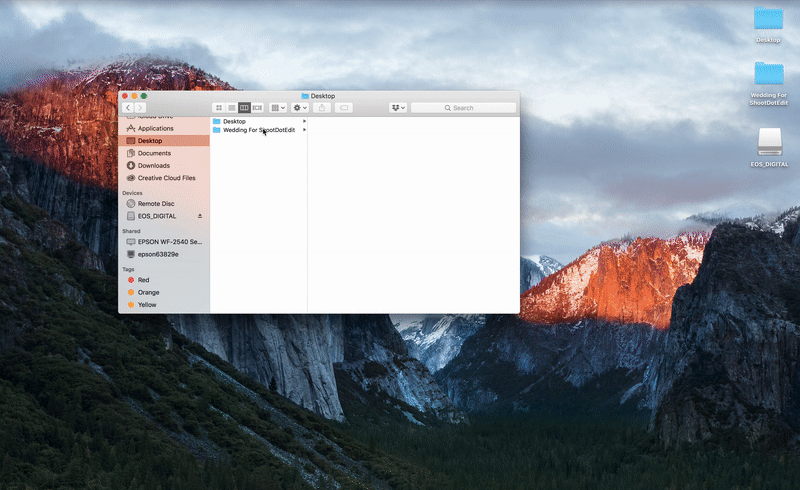Switch to list view in Finder toolbar

click(x=231, y=107)
